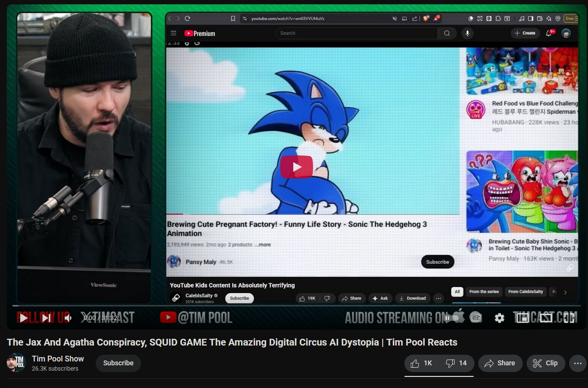This screenshot has height=388, width=588.
Task: Click the play button in the player controls
Action: click(x=23, y=318)
